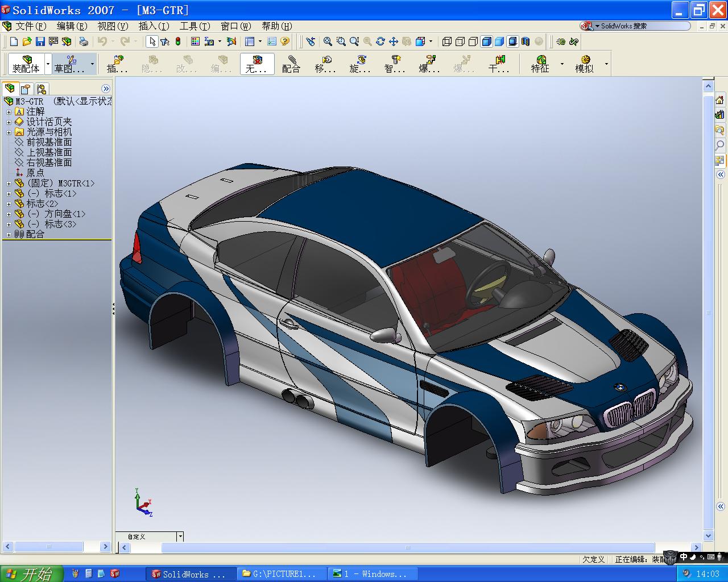The image size is (728, 582).
Task: Toggle the No External References (无...) button
Action: (257, 64)
